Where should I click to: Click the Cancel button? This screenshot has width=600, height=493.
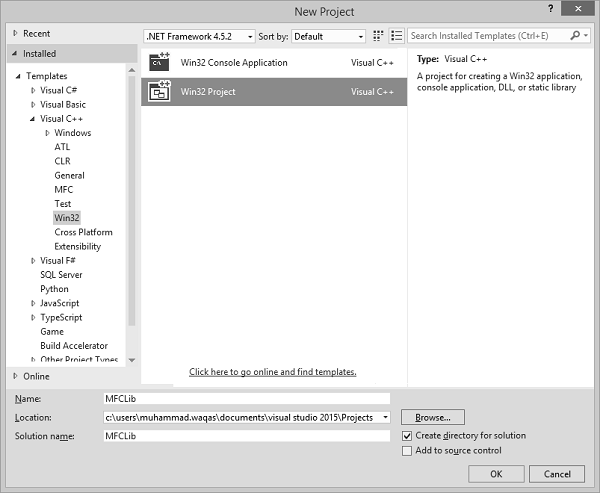(557, 474)
